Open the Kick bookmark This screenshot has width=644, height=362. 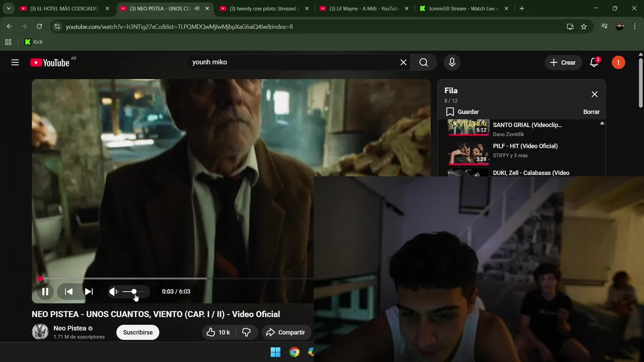pyautogui.click(x=34, y=42)
